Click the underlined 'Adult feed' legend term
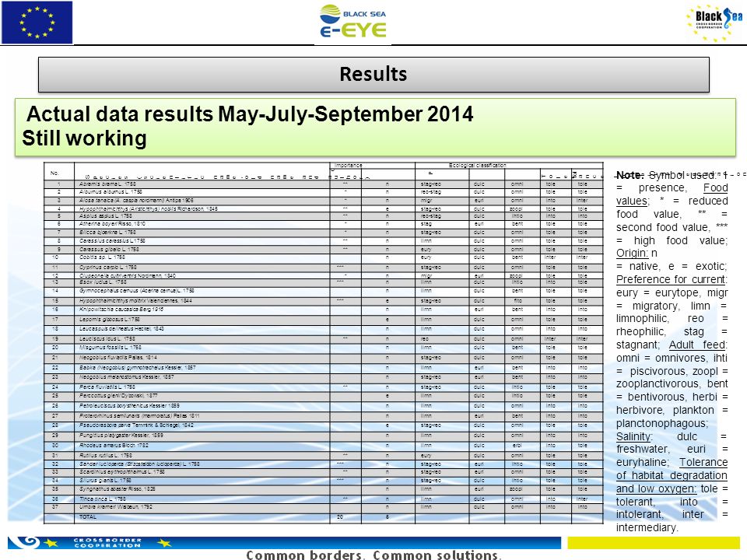The image size is (747, 560). tap(698, 345)
